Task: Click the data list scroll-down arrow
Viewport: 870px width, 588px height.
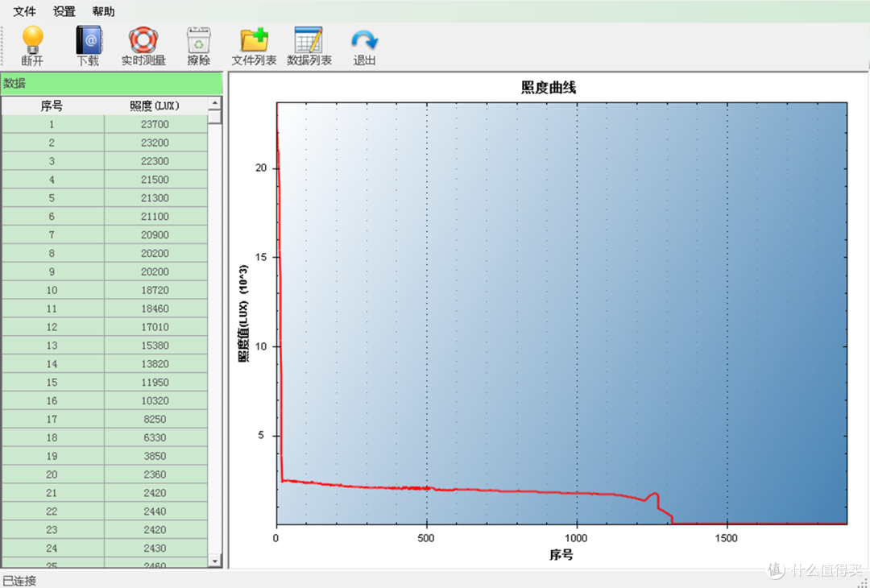Action: [215, 561]
